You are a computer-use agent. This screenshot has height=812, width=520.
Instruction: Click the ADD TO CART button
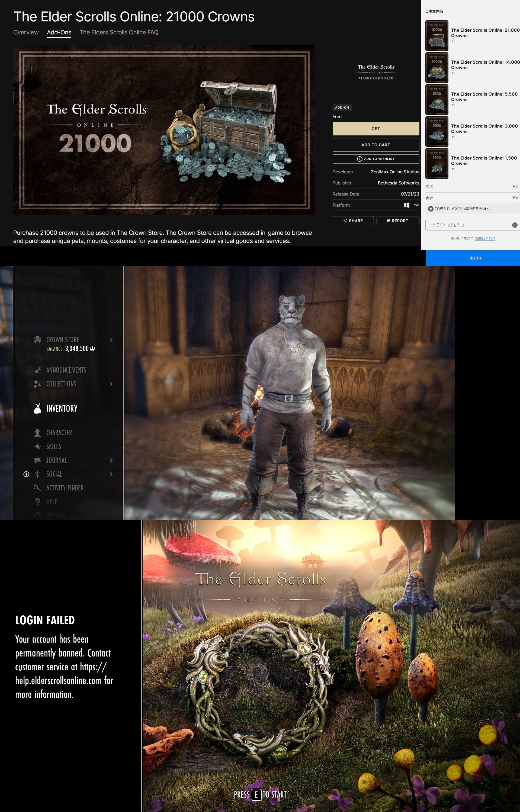tap(375, 145)
